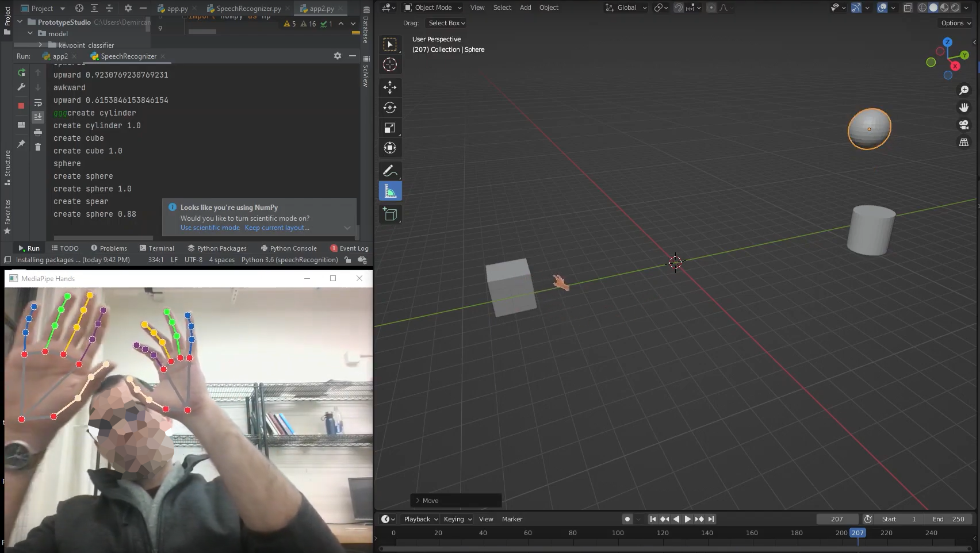Activate the Rotate tool

(390, 107)
